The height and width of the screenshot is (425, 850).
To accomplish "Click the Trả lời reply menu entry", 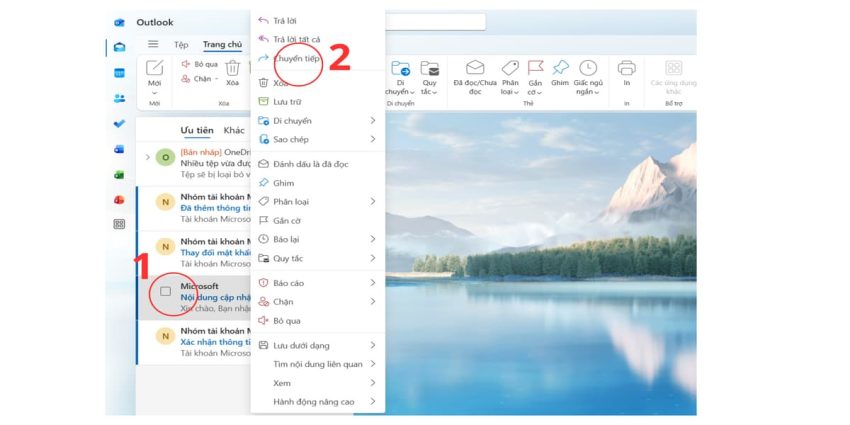I will [318, 21].
